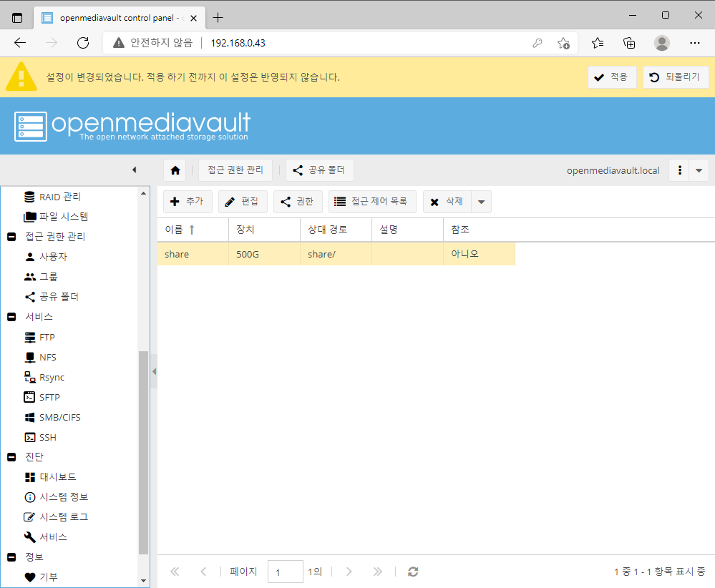This screenshot has height=588, width=715.
Task: Go back in the browser
Action: tap(20, 43)
